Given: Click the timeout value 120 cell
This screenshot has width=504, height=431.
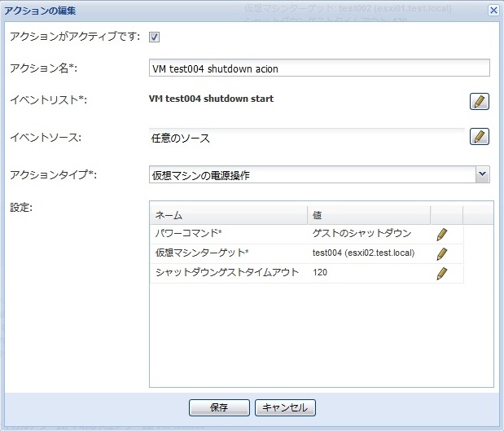Looking at the screenshot, I should (320, 274).
